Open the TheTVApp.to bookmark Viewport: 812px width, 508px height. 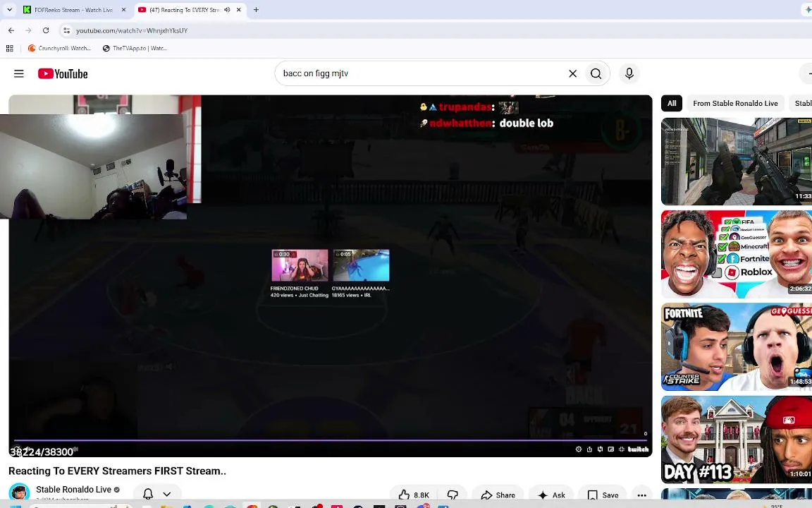135,48
